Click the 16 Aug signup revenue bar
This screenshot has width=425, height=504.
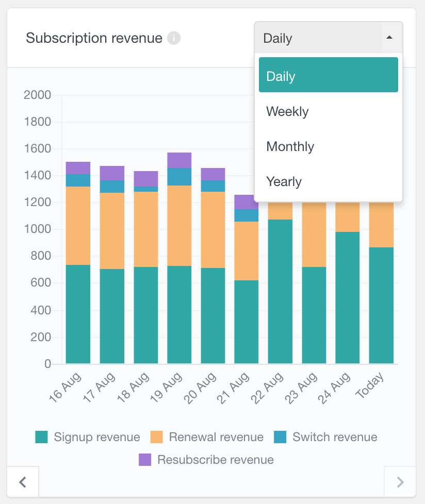tap(78, 314)
